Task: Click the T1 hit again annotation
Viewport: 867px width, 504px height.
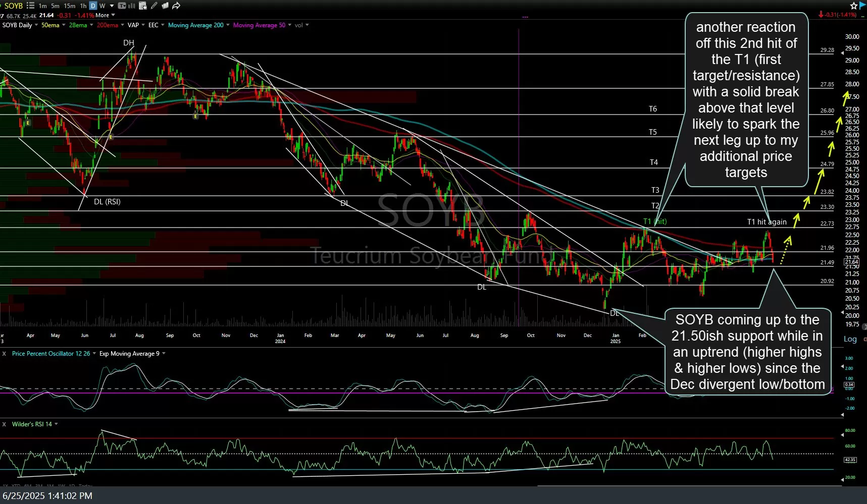Action: pos(767,222)
